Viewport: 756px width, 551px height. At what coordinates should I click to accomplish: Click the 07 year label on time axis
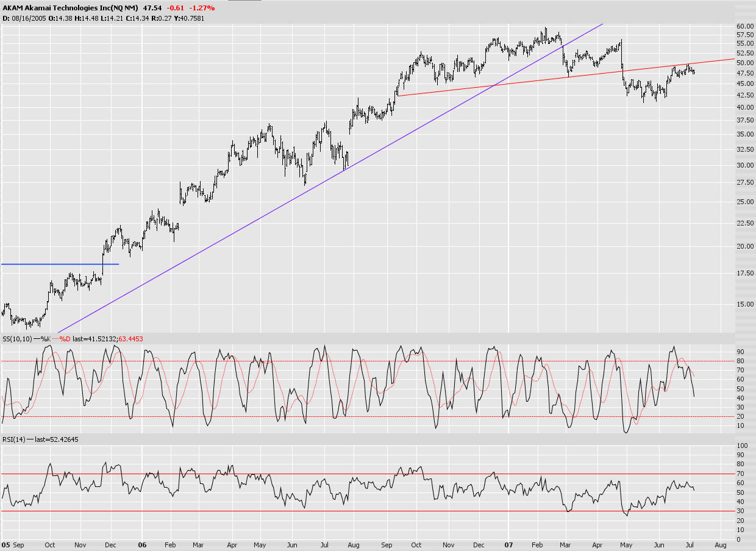coord(509,546)
